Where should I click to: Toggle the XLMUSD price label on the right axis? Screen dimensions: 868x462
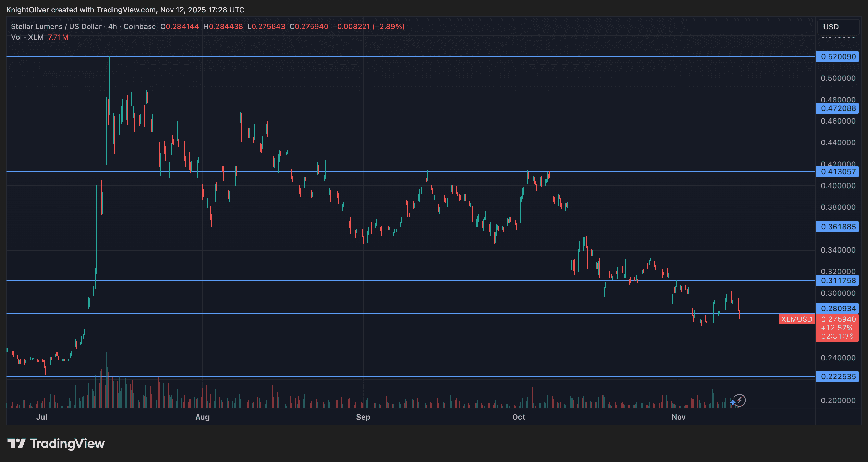[796, 319]
